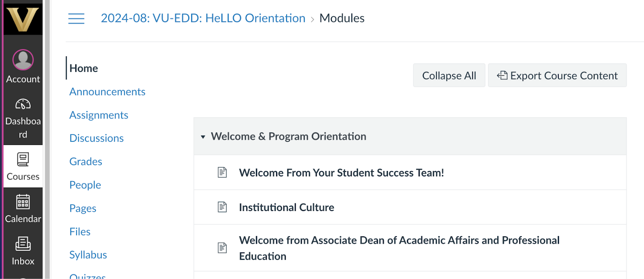Open the Syllabus course link
This screenshot has width=644, height=279.
tap(88, 255)
